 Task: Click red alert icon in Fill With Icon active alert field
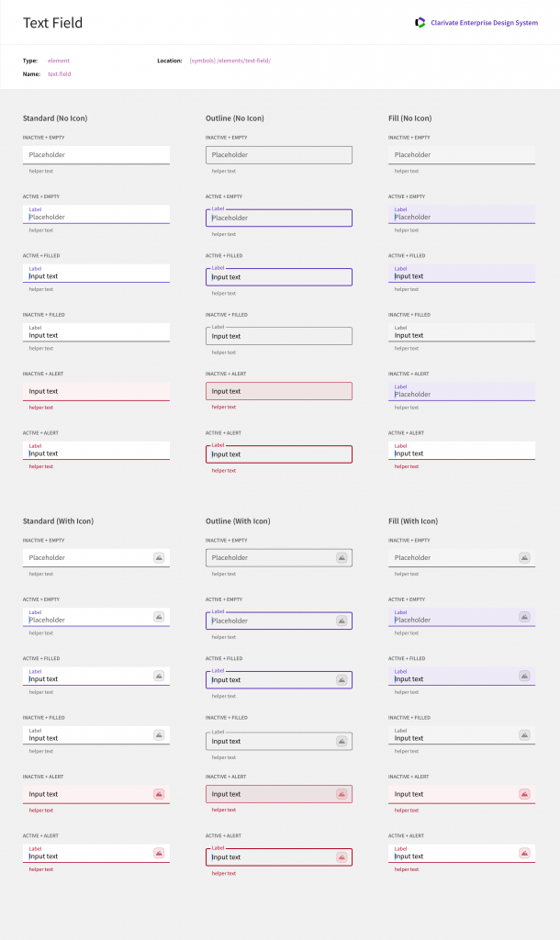(524, 853)
